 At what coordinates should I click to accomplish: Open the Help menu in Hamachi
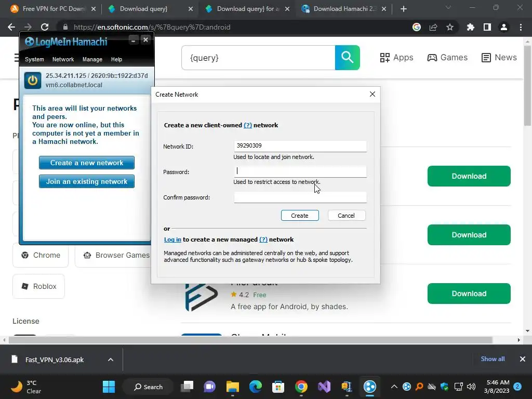(x=116, y=59)
